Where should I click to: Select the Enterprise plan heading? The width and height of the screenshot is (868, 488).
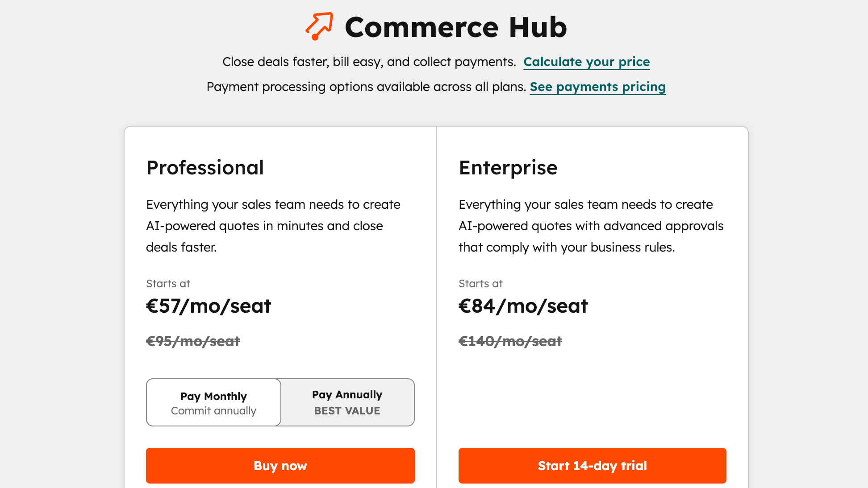508,168
